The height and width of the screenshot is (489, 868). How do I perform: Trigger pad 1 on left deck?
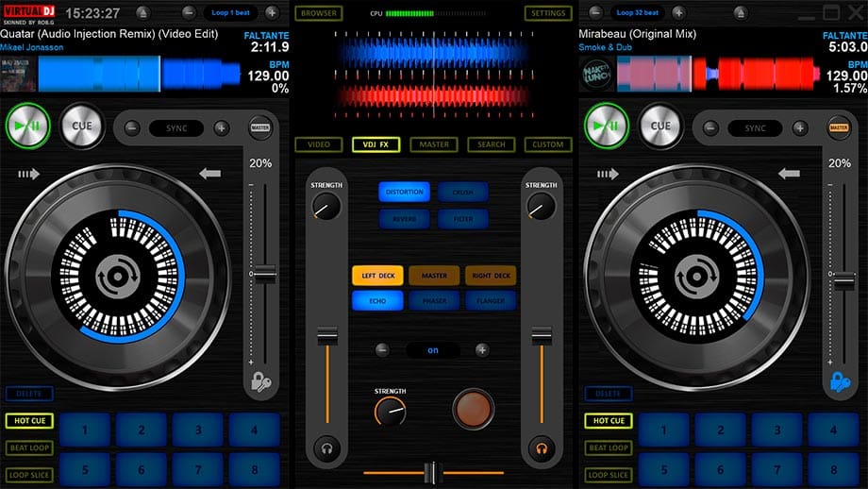(85, 430)
